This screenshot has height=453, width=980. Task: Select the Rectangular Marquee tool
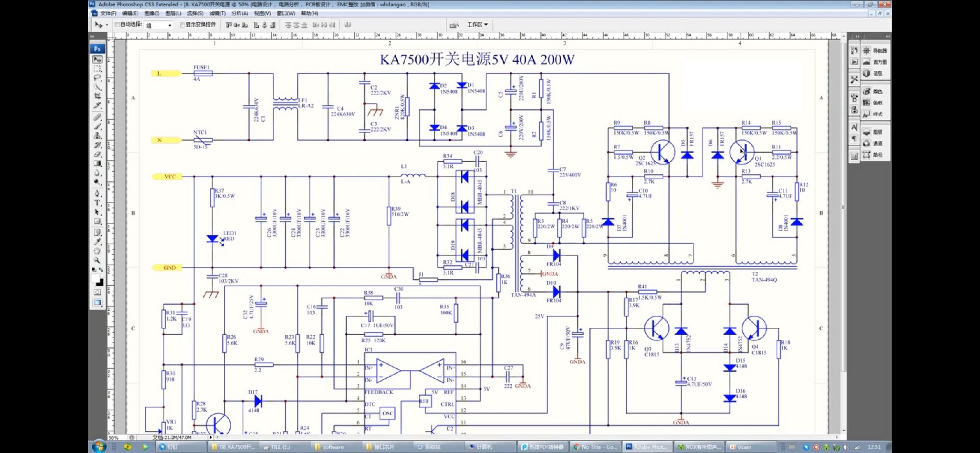(x=97, y=69)
